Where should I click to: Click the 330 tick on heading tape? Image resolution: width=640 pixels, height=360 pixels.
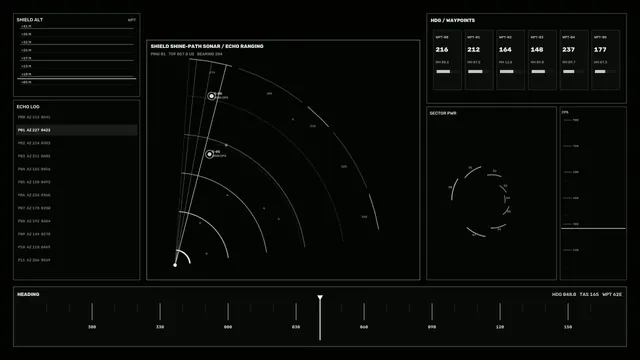160,312
